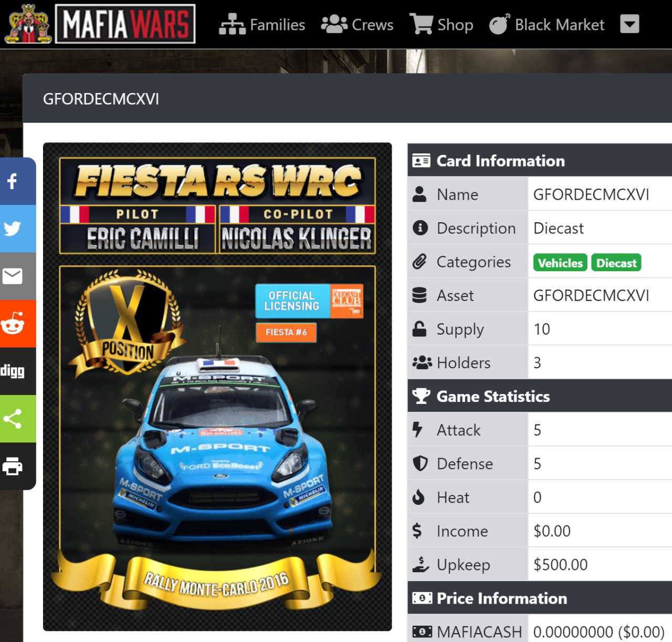The image size is (672, 642).
Task: Click the Income dollar icon
Action: coord(417,531)
